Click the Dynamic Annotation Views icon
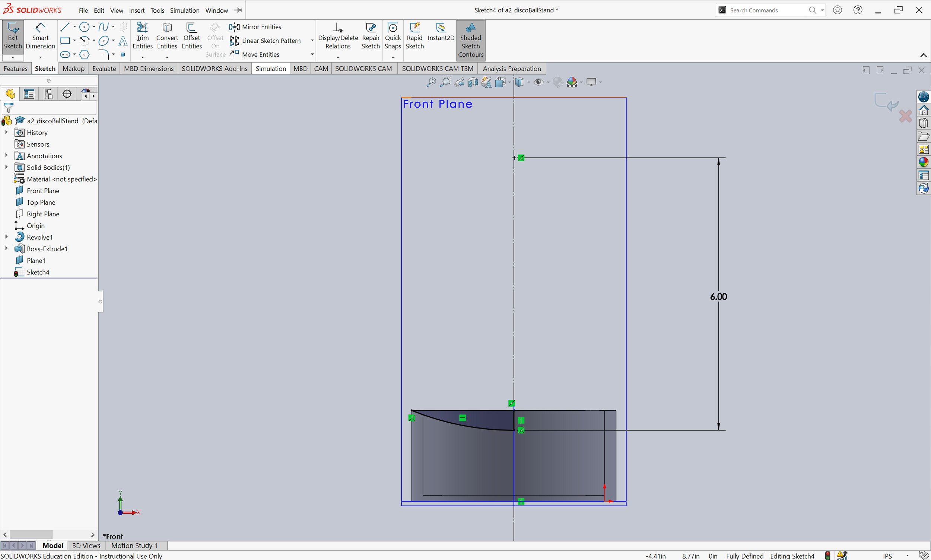 click(486, 82)
